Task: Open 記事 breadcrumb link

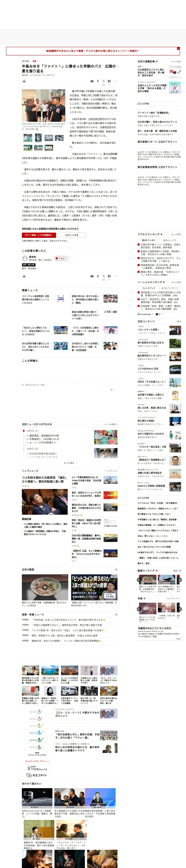Action: [34, 61]
